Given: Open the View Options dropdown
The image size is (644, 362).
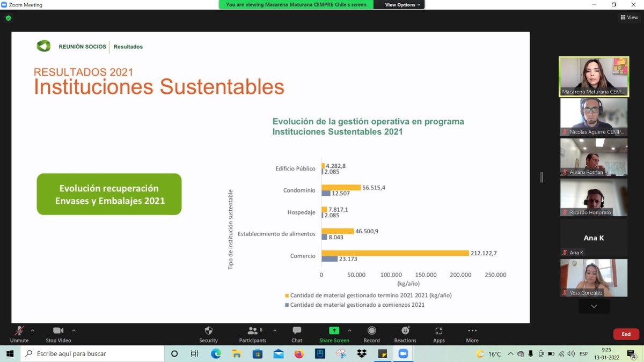Looking at the screenshot, I should tap(404, 5).
